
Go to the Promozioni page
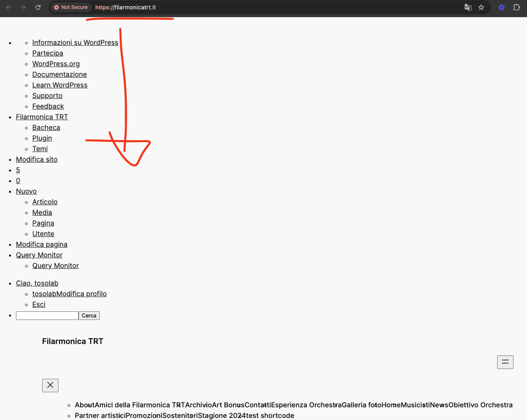(144, 416)
